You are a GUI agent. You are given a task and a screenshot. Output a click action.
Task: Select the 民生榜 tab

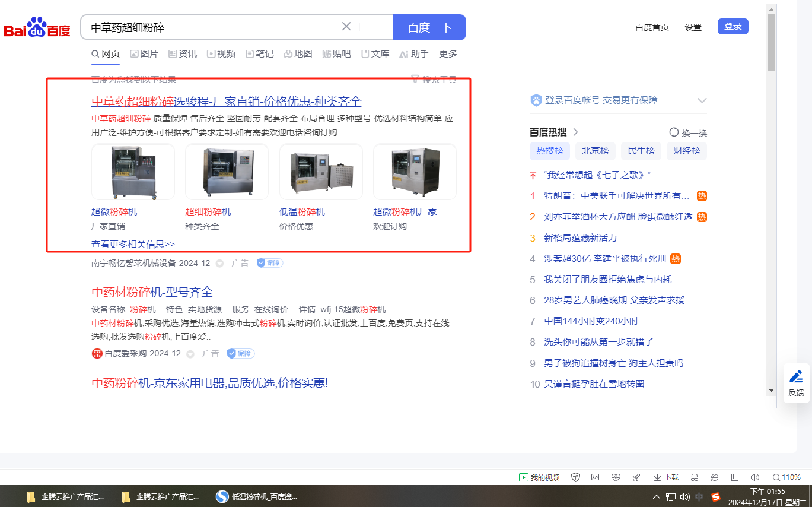click(x=641, y=151)
